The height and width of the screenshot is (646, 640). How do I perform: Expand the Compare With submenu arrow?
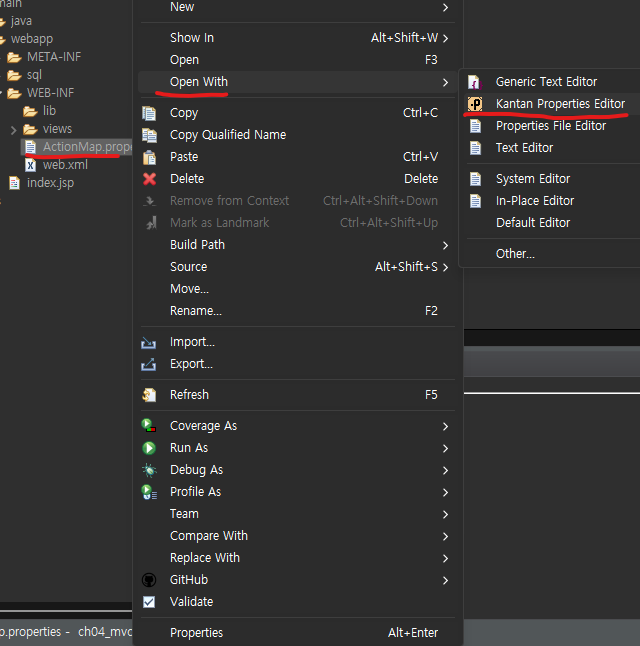(445, 536)
